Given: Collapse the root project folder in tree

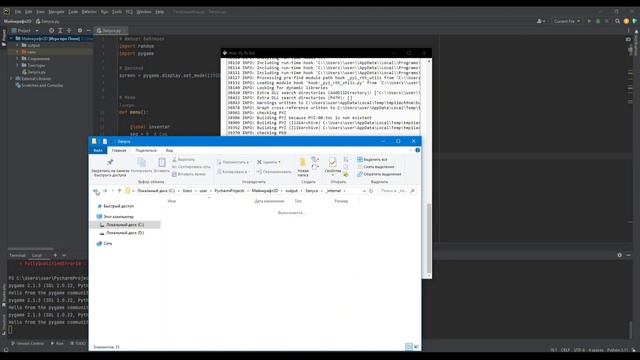Looking at the screenshot, I should [11, 38].
